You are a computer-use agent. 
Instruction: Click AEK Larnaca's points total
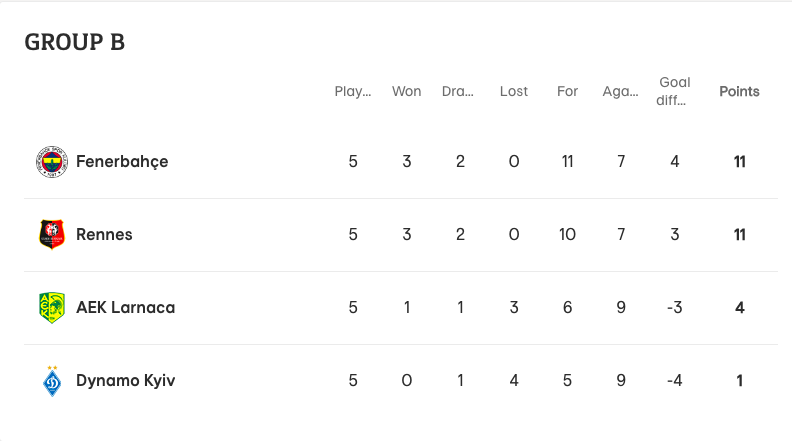[x=740, y=308]
